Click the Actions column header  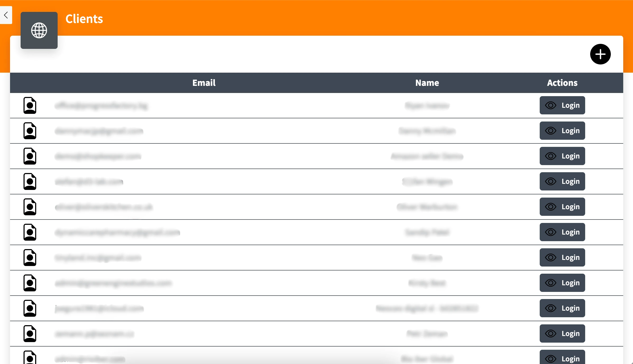pyautogui.click(x=562, y=83)
